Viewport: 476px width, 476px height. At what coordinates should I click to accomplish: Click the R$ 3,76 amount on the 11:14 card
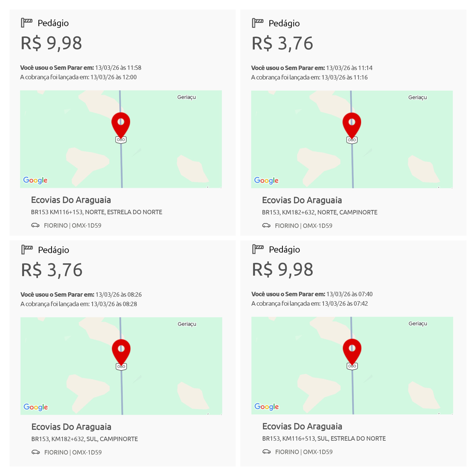(x=282, y=43)
